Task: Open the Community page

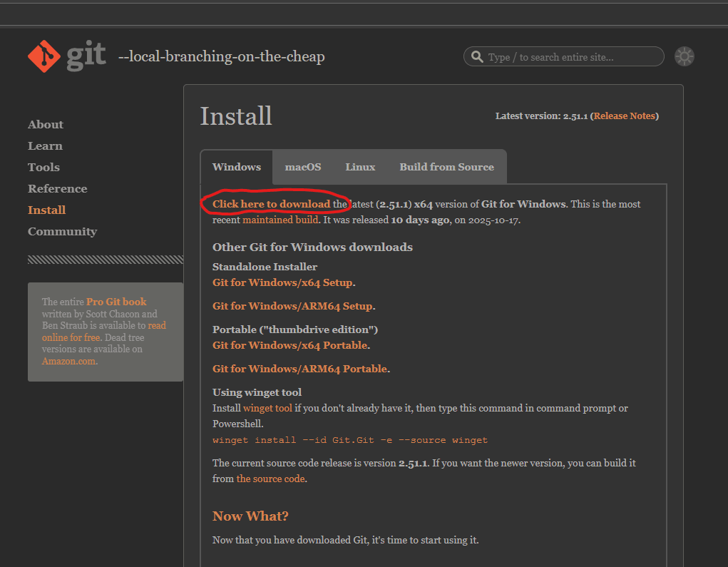Action: [62, 231]
